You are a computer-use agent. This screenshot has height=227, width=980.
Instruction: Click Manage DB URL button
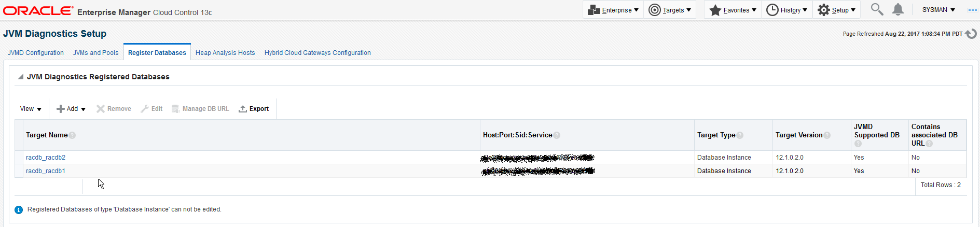[x=200, y=109]
